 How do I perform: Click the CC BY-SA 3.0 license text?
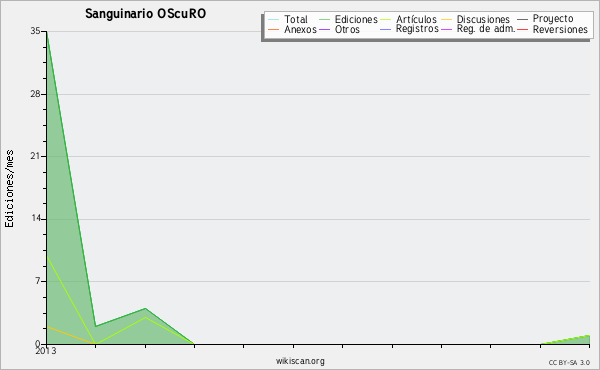coord(569,363)
